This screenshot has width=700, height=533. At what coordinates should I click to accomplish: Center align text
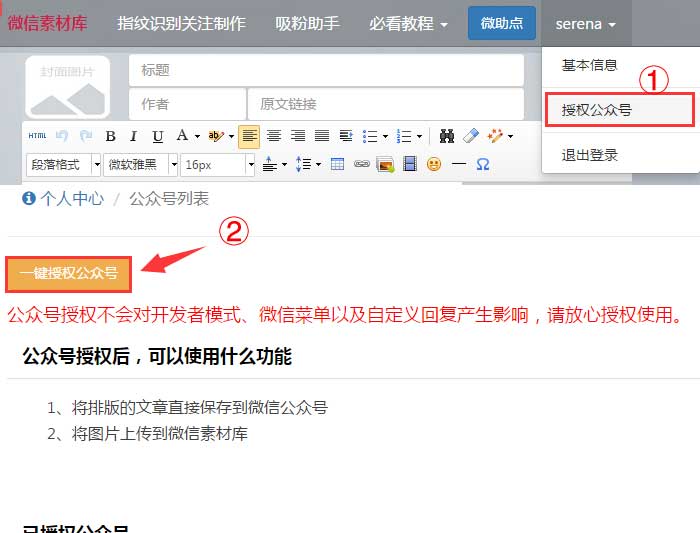click(274, 136)
